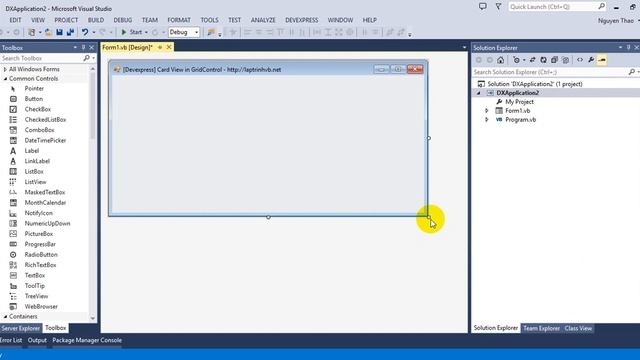Collapse the Common Controls toolbox group
Screen dimensions: 640x360
click(5, 79)
